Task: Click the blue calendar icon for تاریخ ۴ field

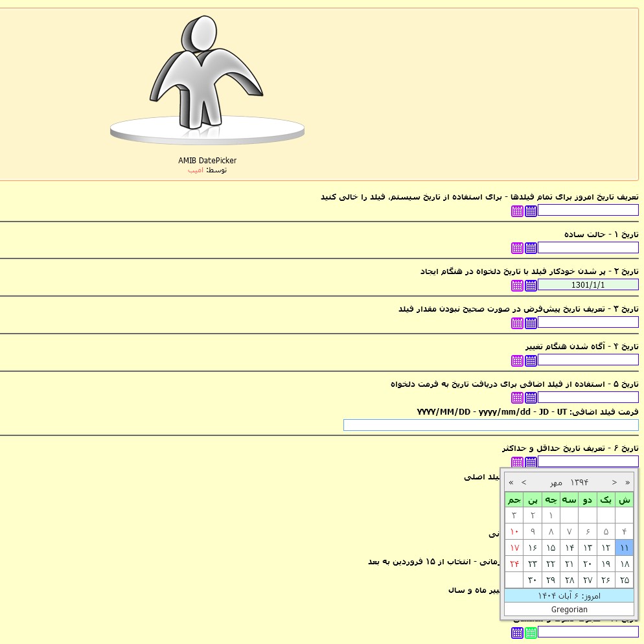Action: (x=531, y=360)
